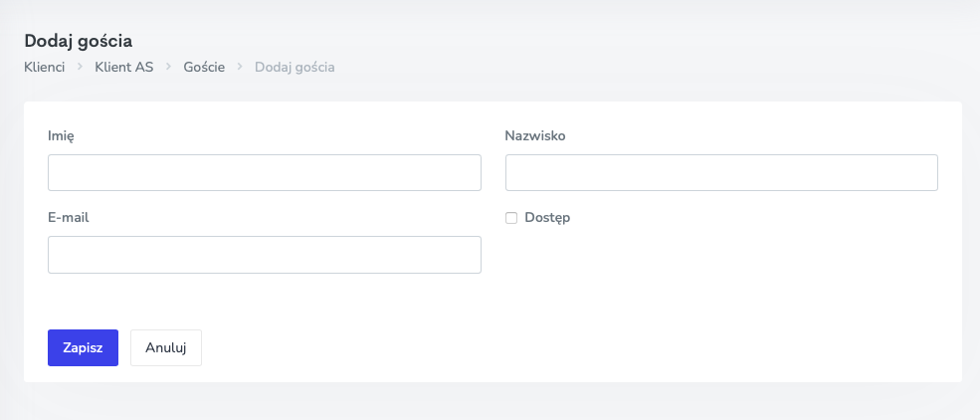The image size is (980, 420).
Task: Click the Dodaj gościa page heading
Action: (79, 41)
